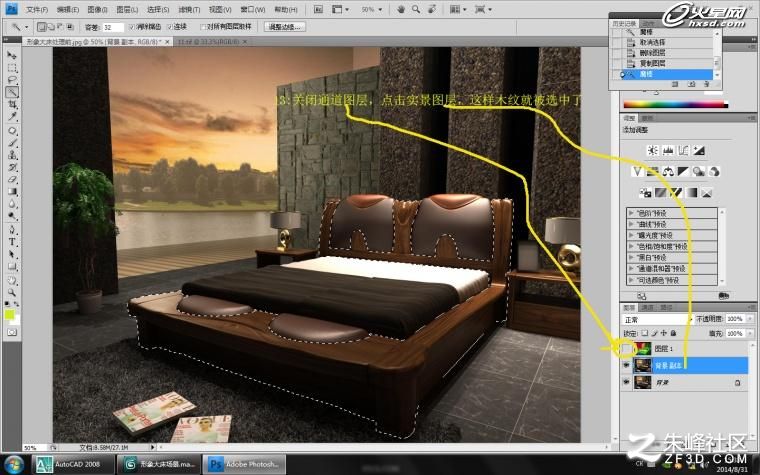Viewport: 760px width, 475px height.
Task: Hide the 背景 layer
Action: point(626,382)
